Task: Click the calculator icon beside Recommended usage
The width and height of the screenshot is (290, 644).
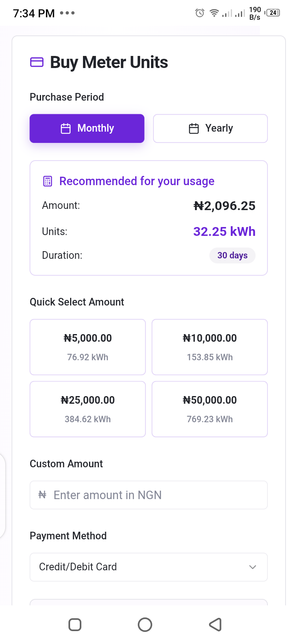Action: coord(48,181)
